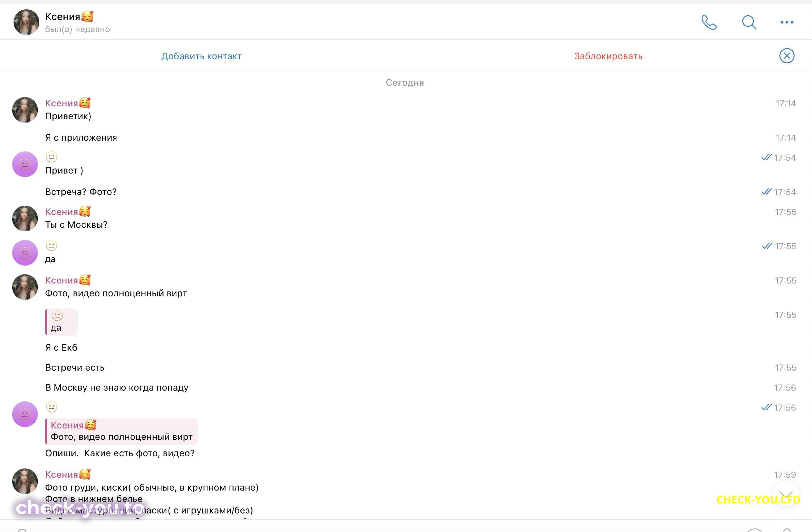Click the Заблокировать button
Screen dimensions: 812x532
(x=608, y=56)
